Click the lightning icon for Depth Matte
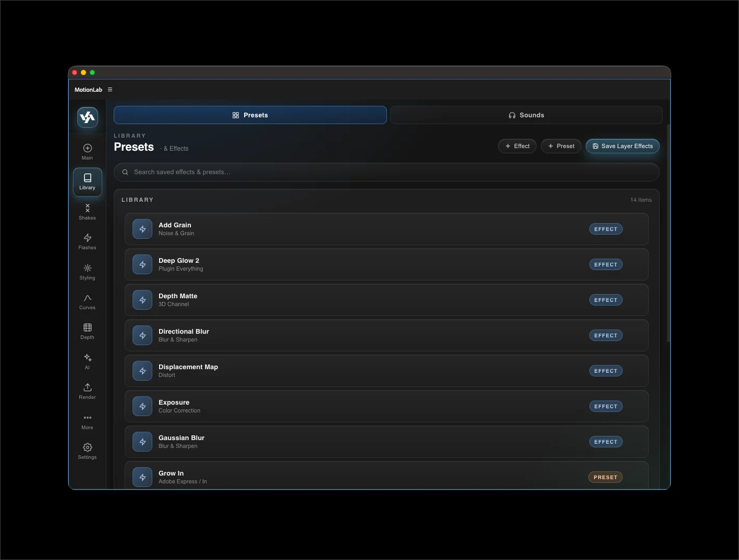 pyautogui.click(x=142, y=300)
